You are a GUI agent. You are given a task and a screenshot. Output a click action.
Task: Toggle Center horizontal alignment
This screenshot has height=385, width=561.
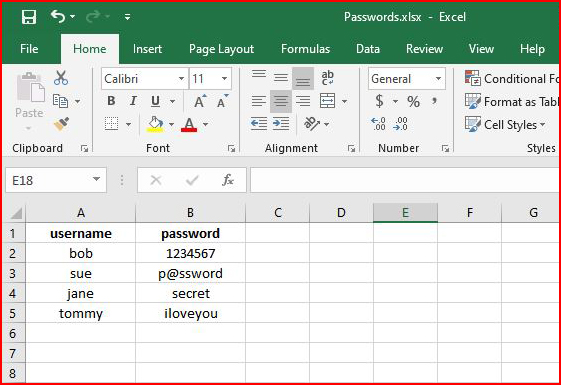tap(281, 101)
